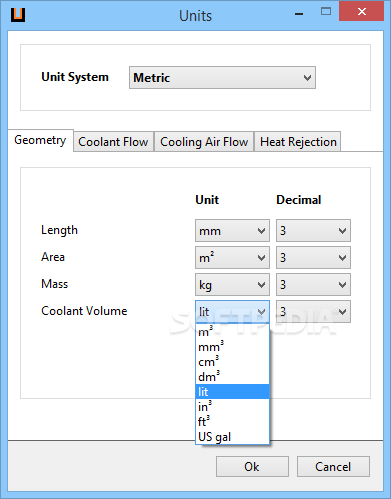The height and width of the screenshot is (499, 391).
Task: Click the Cancel button
Action: 333,466
